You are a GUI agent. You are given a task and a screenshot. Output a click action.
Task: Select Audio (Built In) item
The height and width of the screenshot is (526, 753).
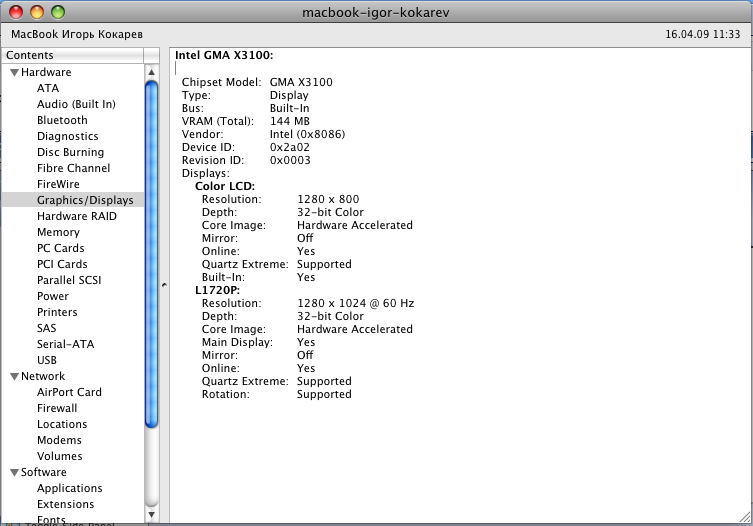pyautogui.click(x=76, y=104)
